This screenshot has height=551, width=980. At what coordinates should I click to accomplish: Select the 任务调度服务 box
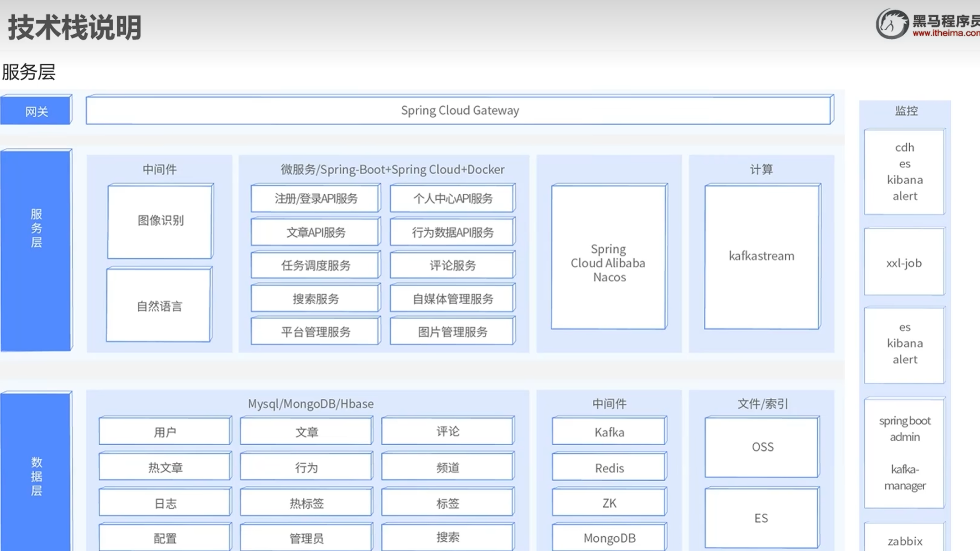click(x=315, y=265)
